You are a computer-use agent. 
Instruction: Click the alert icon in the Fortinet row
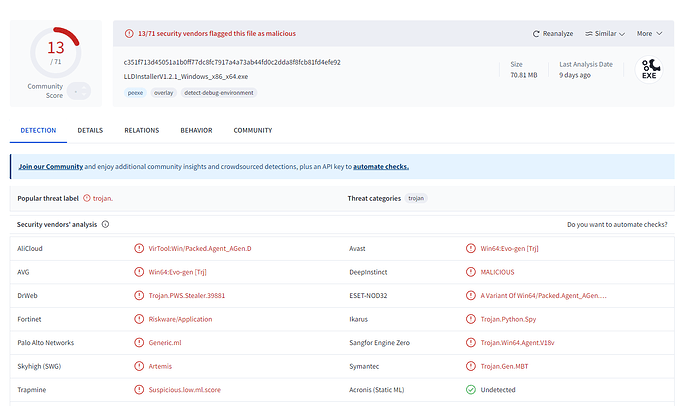coord(139,319)
